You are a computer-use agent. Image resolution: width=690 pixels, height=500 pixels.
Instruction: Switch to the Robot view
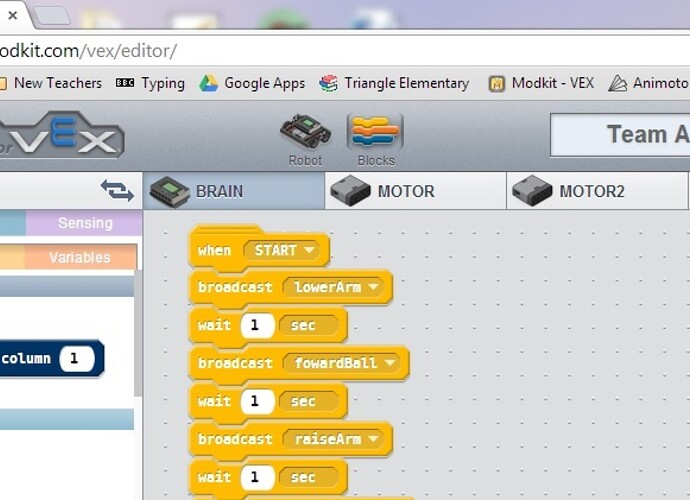coord(305,140)
